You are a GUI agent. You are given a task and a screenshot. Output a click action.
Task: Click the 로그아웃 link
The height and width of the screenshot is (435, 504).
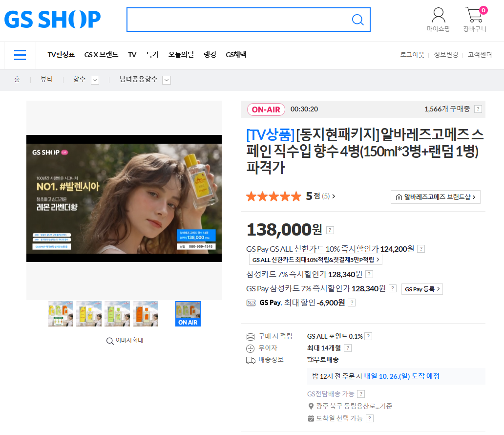(412, 55)
